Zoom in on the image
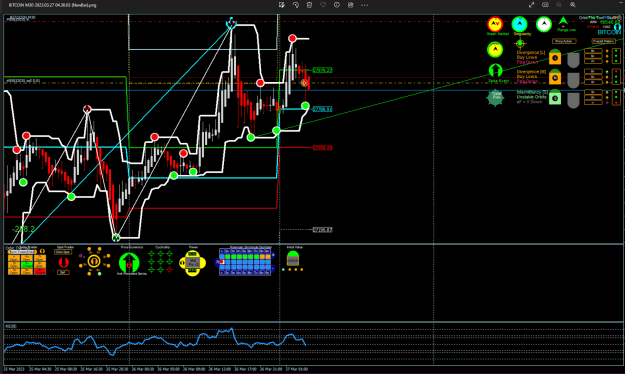 click(x=573, y=5)
